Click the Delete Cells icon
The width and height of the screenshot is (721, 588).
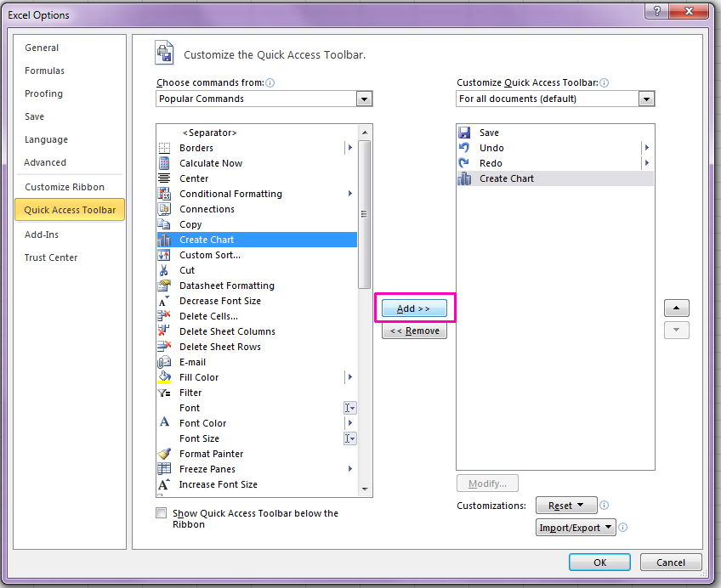[x=164, y=316]
